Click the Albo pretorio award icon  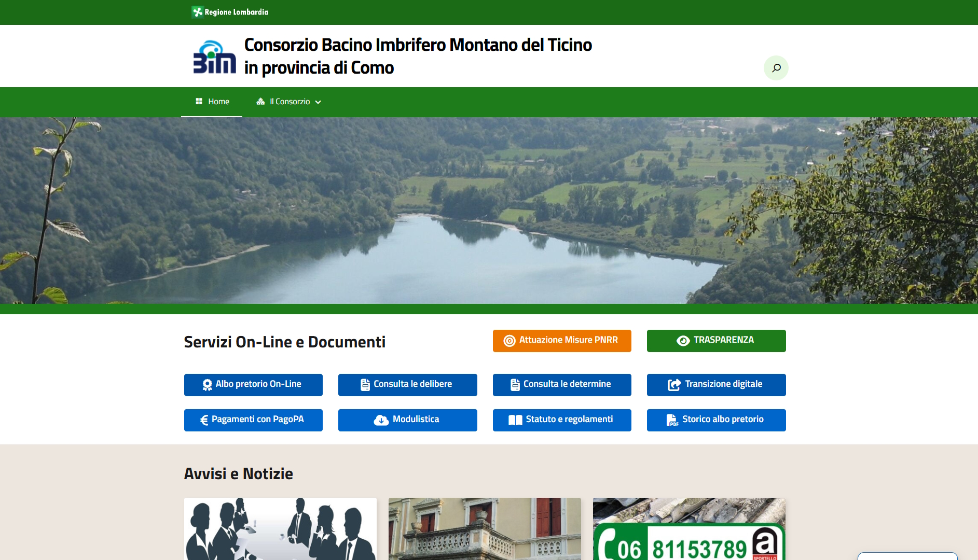[x=208, y=385]
